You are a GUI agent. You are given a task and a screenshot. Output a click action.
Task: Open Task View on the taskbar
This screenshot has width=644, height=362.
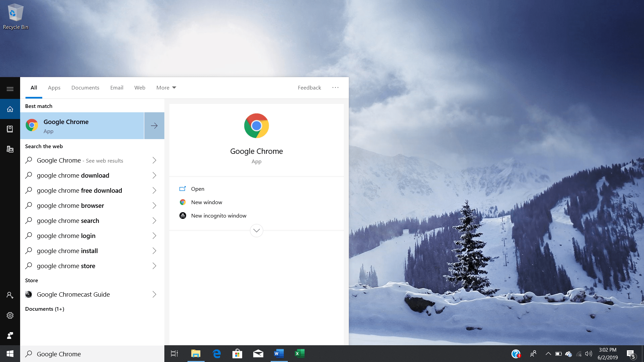click(x=174, y=354)
